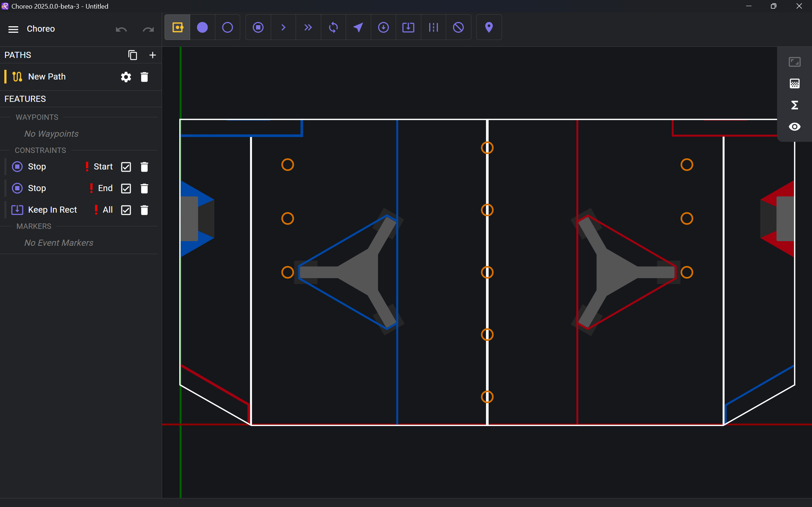Select the Keep In Rectangle tool
This screenshot has height=507, width=812.
[x=408, y=27]
